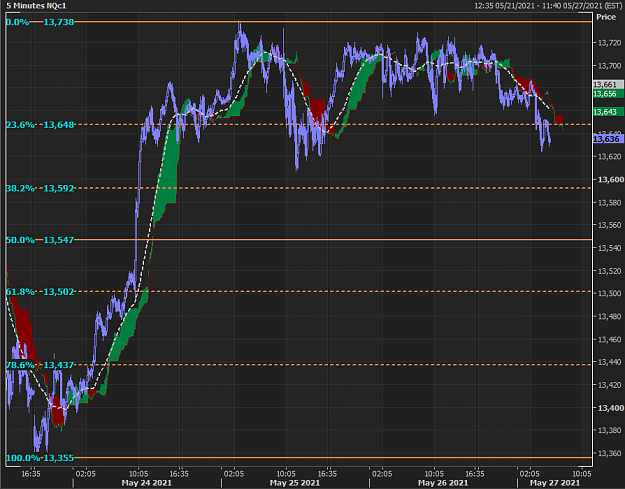This screenshot has width=625, height=489.
Task: Select the 38.2% 13,592 Fibonacci label
Action: (40, 188)
